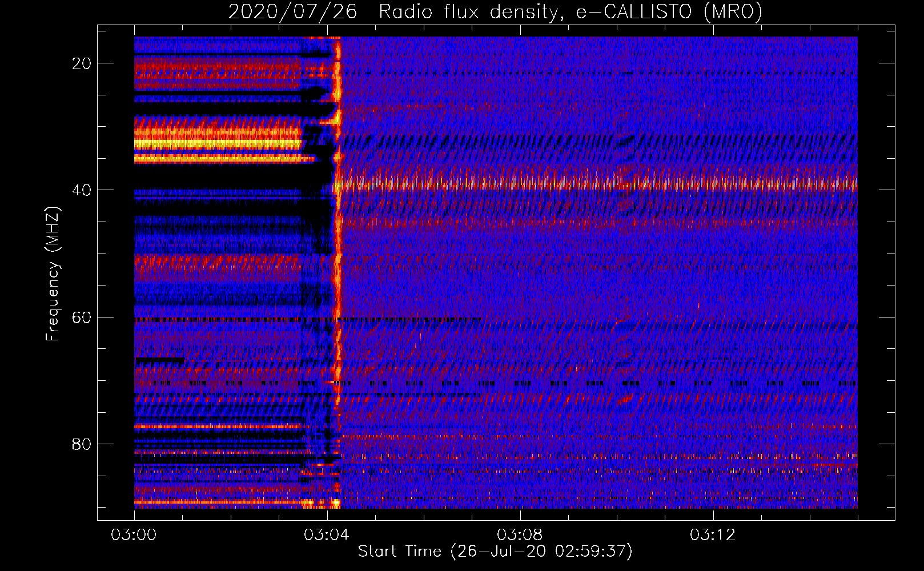The height and width of the screenshot is (571, 924).
Task: Click the 60 MHz frequency tick label
Action: pyautogui.click(x=82, y=317)
